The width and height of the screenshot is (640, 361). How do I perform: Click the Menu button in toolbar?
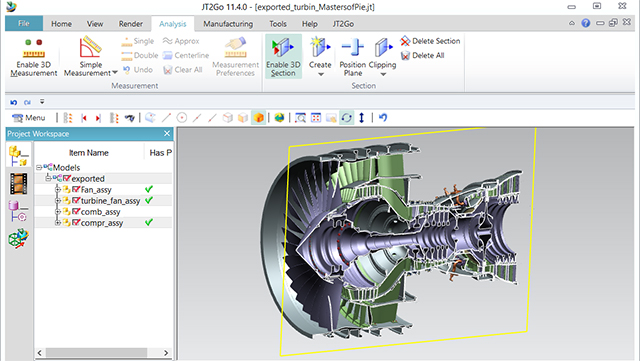pos(29,118)
